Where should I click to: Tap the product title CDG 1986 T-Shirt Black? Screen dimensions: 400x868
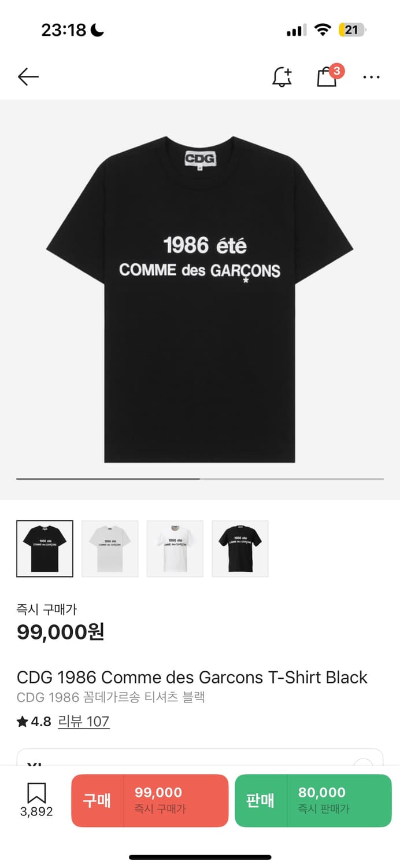(x=192, y=677)
